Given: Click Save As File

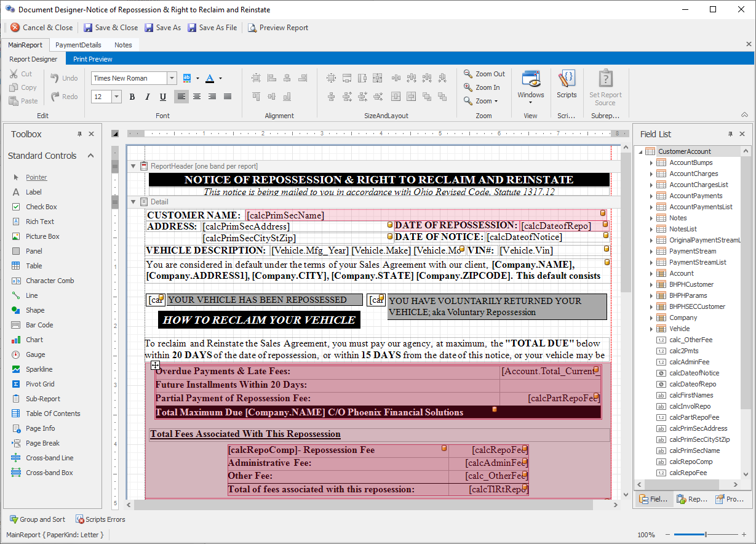Looking at the screenshot, I should click(x=212, y=28).
